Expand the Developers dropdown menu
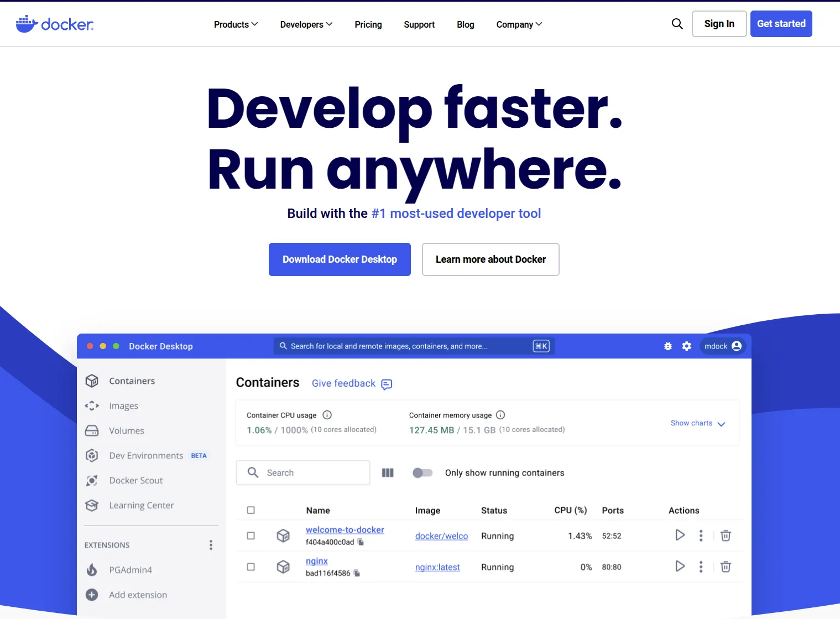This screenshot has width=840, height=619. tap(306, 24)
